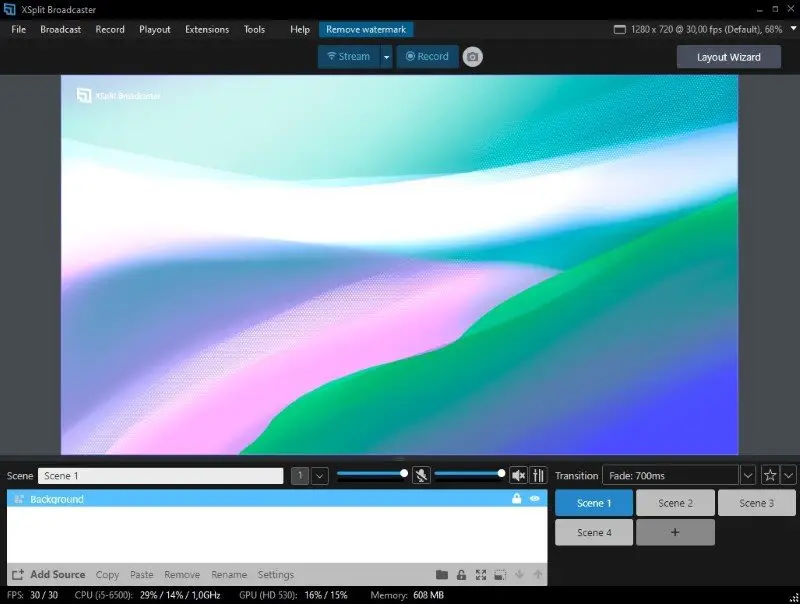Image resolution: width=800 pixels, height=604 pixels.
Task: Launch the Layout Wizard
Action: tap(729, 56)
